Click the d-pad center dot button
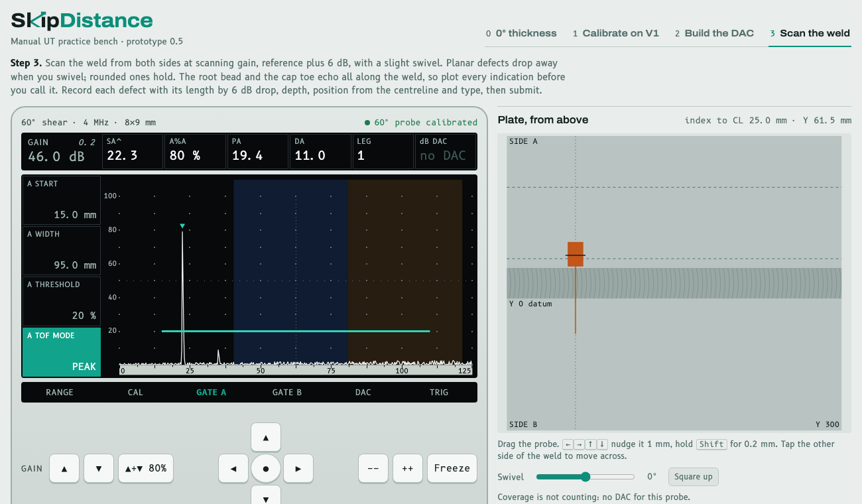This screenshot has width=862, height=504. click(x=266, y=468)
